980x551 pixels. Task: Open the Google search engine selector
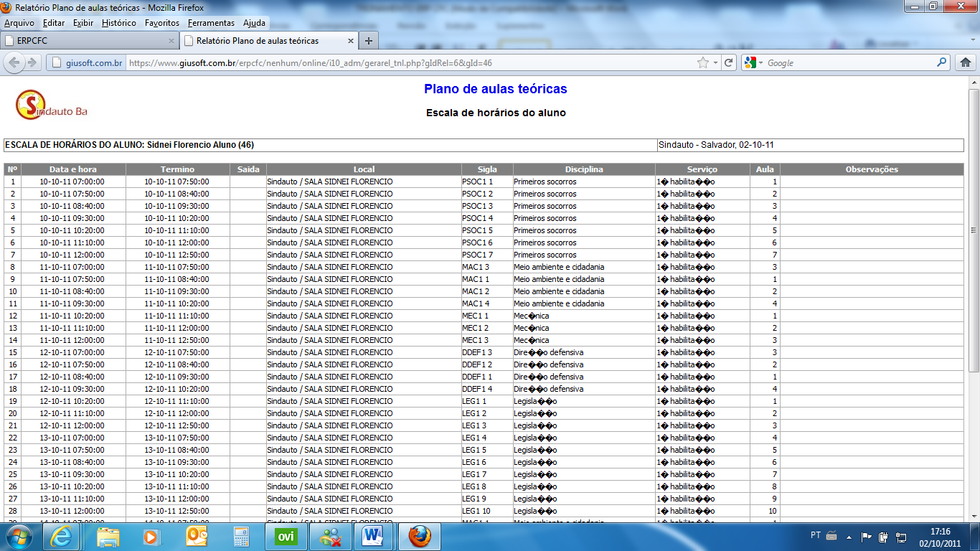tap(753, 62)
